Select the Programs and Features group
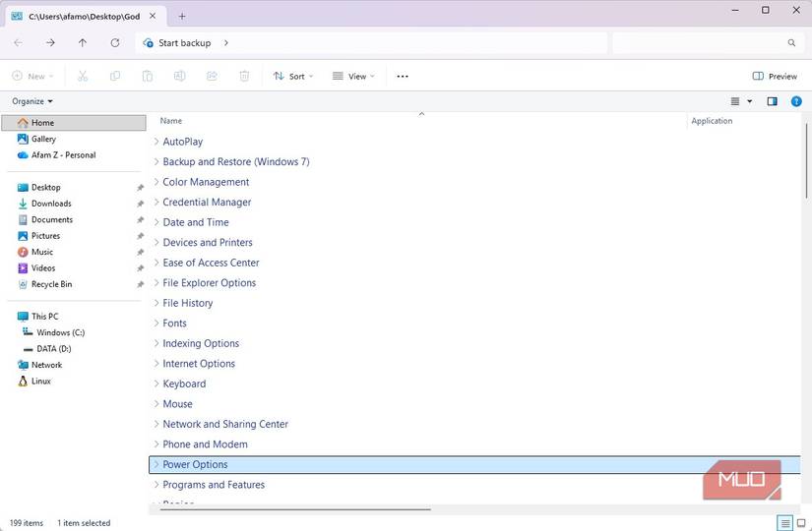This screenshot has width=812, height=531. pyautogui.click(x=214, y=485)
